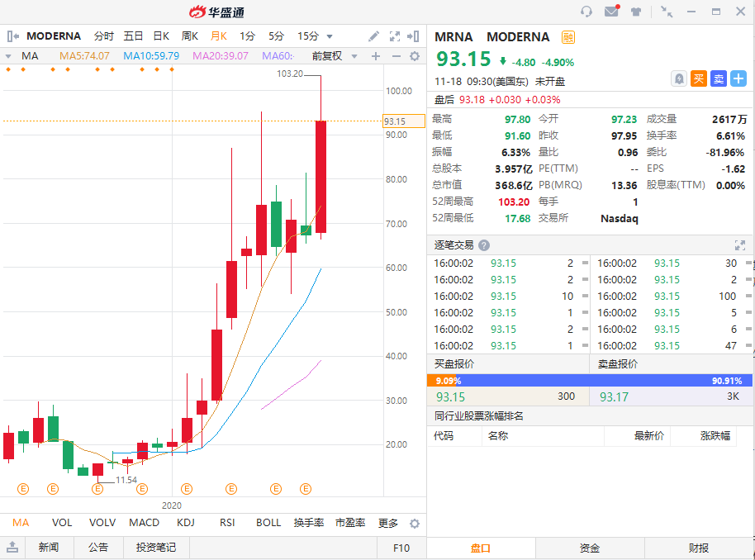Add MRNA to watchlist with plus icon
755x560 pixels.
(x=738, y=78)
